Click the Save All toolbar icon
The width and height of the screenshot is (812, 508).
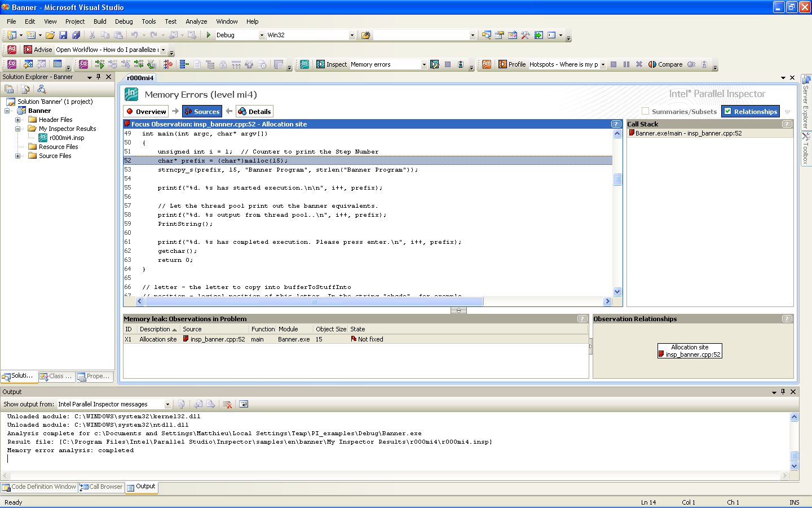coord(76,35)
